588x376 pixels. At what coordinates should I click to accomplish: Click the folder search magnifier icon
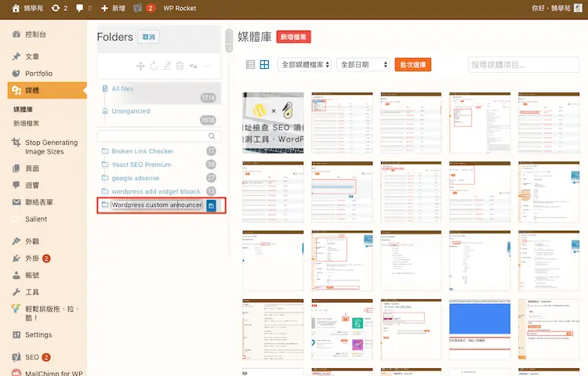[212, 136]
